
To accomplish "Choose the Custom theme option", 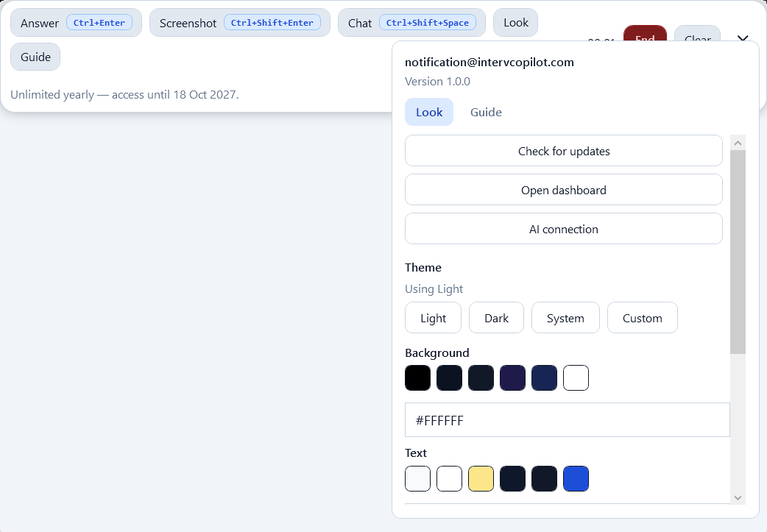I will click(x=643, y=318).
